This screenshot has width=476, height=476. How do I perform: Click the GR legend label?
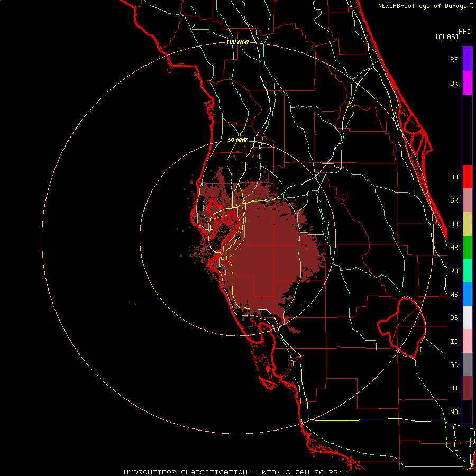pyautogui.click(x=454, y=200)
